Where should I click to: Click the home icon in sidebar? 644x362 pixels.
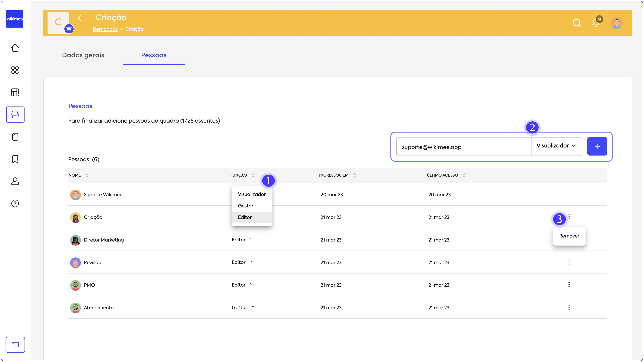click(15, 48)
